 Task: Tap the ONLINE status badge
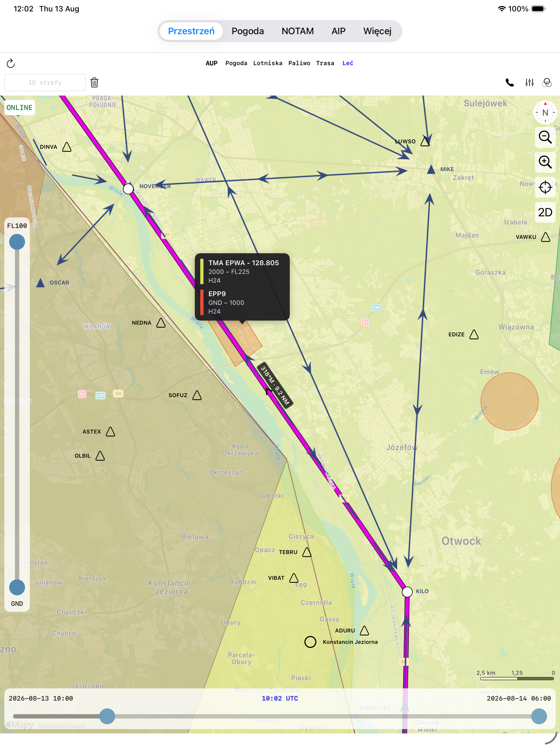[20, 107]
